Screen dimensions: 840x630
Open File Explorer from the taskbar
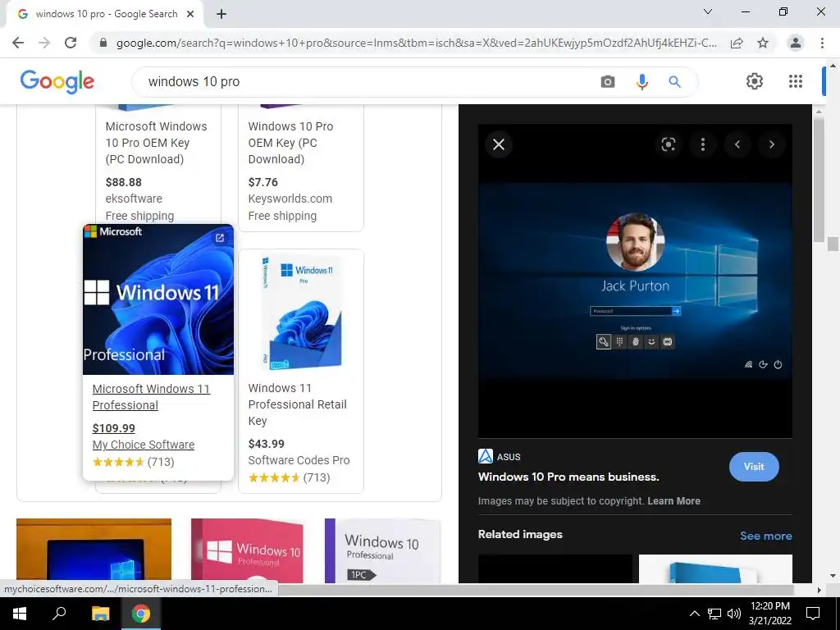pos(100,614)
